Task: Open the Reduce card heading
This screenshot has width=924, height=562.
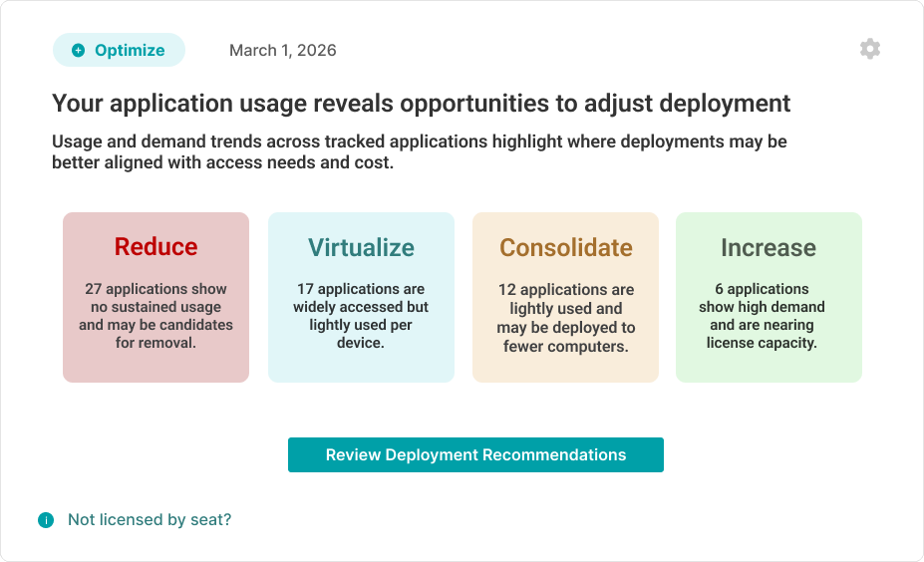Action: [156, 247]
